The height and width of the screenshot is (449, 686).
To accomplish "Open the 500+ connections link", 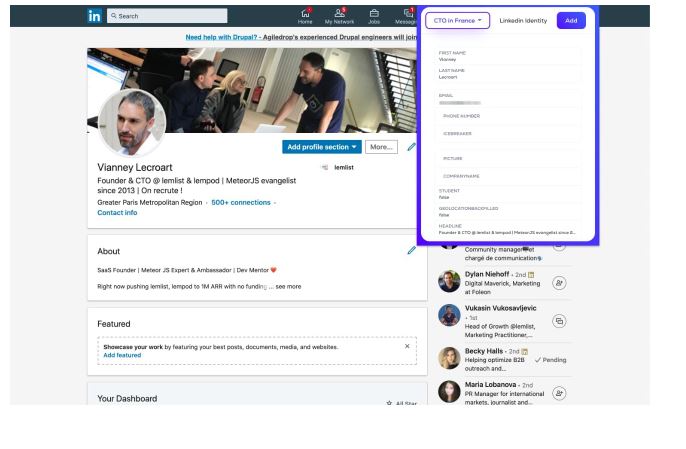I will pyautogui.click(x=241, y=203).
